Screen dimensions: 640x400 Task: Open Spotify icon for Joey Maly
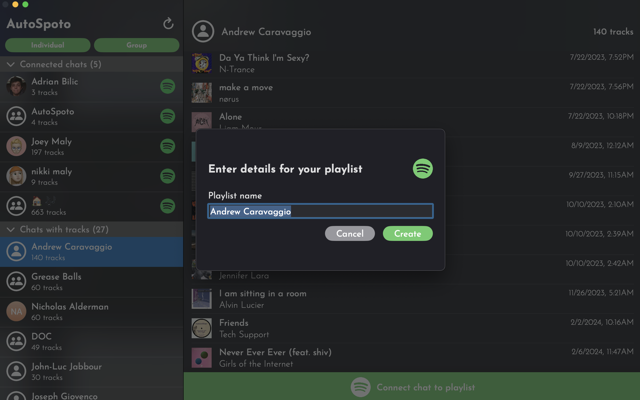pyautogui.click(x=167, y=146)
